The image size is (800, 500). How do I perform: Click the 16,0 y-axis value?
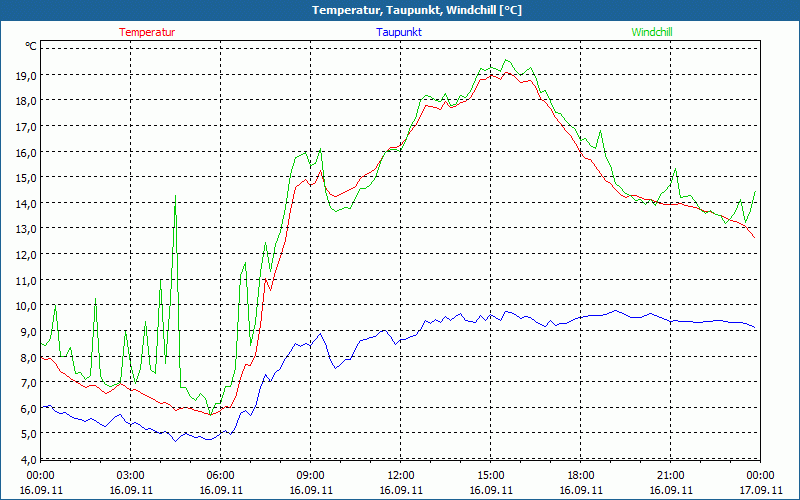26,153
